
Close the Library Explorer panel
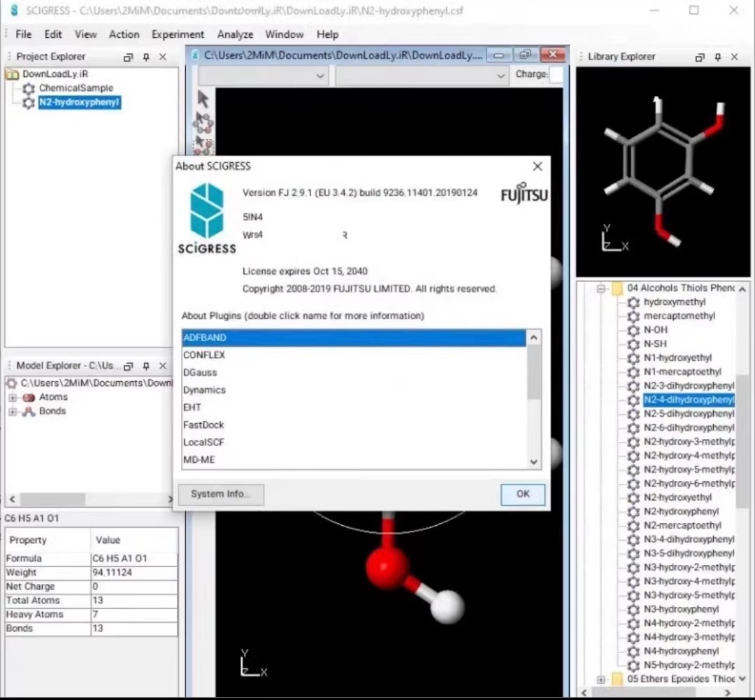(734, 57)
